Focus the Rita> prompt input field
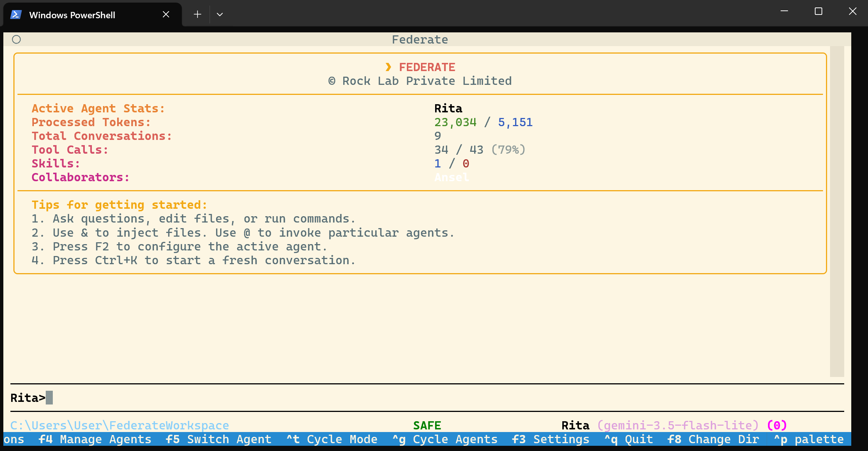Viewport: 868px width, 451px height. [427, 398]
